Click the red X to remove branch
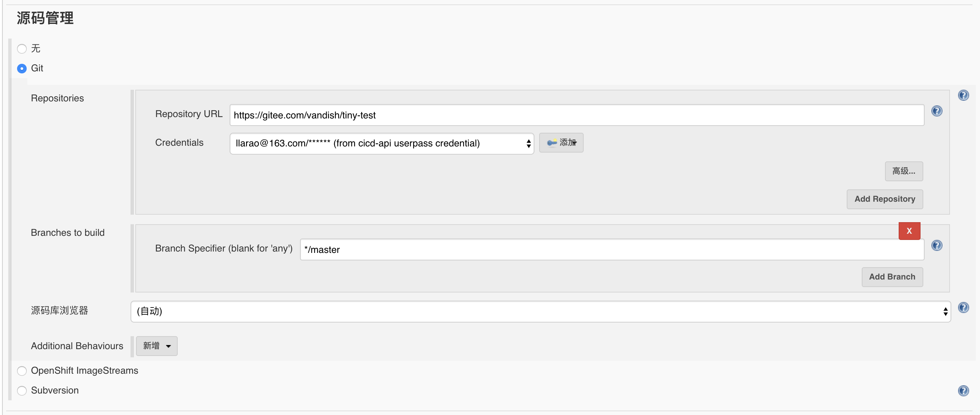Viewport: 980px width, 415px height. (x=909, y=231)
